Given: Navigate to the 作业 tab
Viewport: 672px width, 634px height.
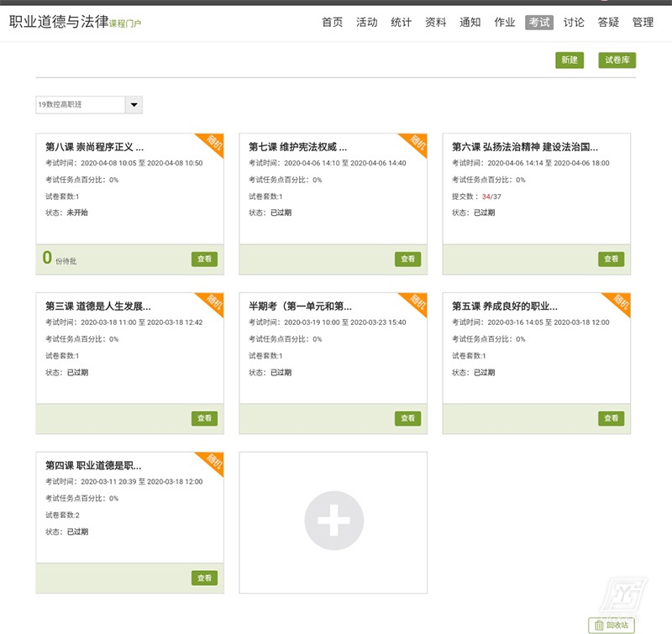Looking at the screenshot, I should coord(504,23).
